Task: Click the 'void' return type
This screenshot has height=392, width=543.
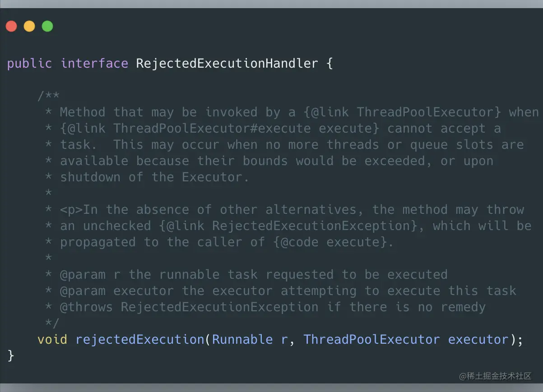Action: [x=52, y=340]
